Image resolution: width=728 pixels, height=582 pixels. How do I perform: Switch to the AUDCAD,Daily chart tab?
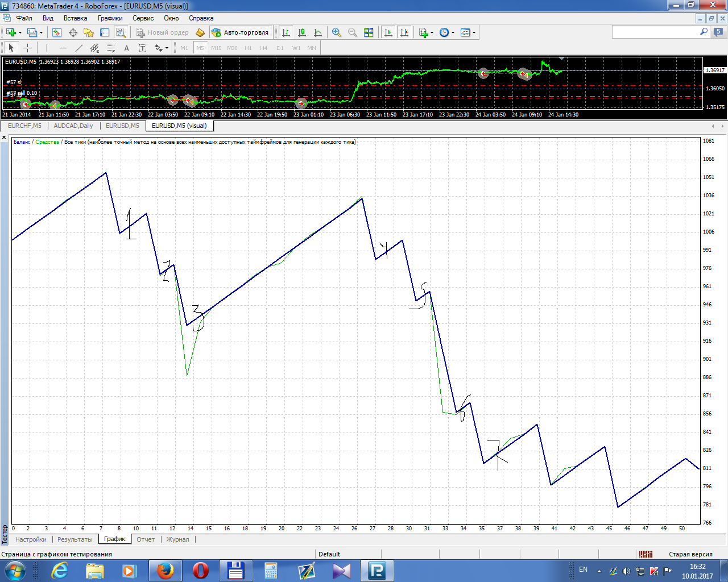(x=73, y=126)
